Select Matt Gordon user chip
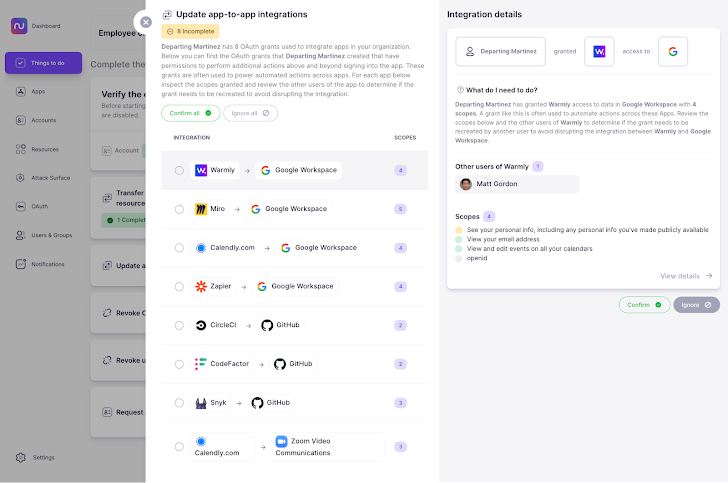This screenshot has width=728, height=483. (516, 184)
